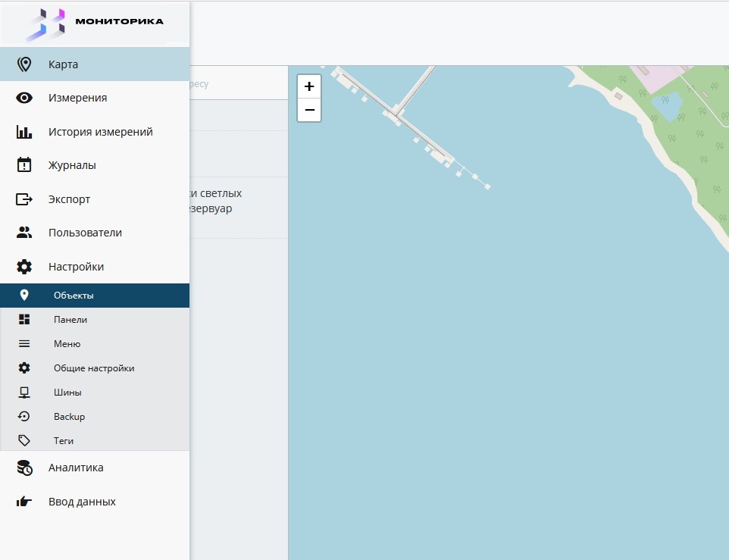Click the eye icon for Измерения
The image size is (729, 560).
coord(24,98)
